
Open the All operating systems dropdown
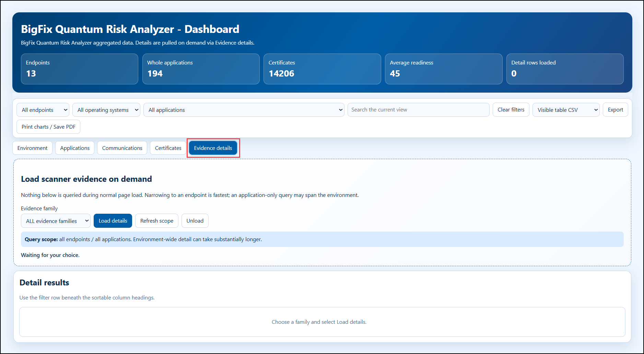pyautogui.click(x=106, y=110)
